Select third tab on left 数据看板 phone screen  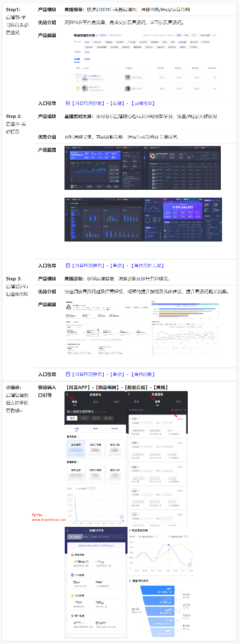coord(116,402)
